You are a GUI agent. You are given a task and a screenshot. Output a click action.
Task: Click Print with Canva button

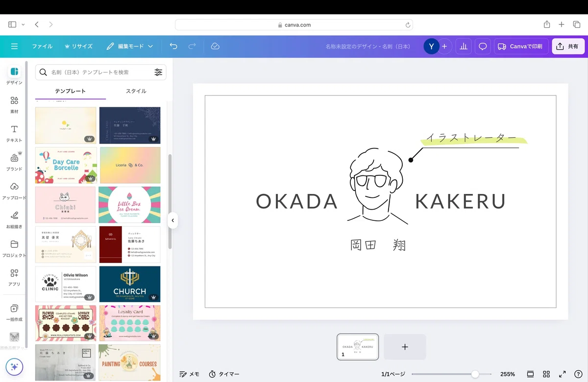tap(521, 47)
